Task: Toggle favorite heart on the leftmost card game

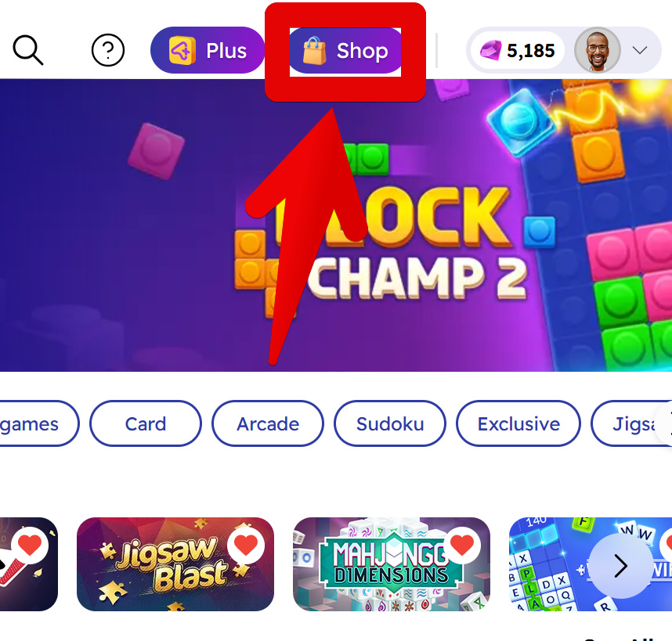Action: [x=30, y=545]
